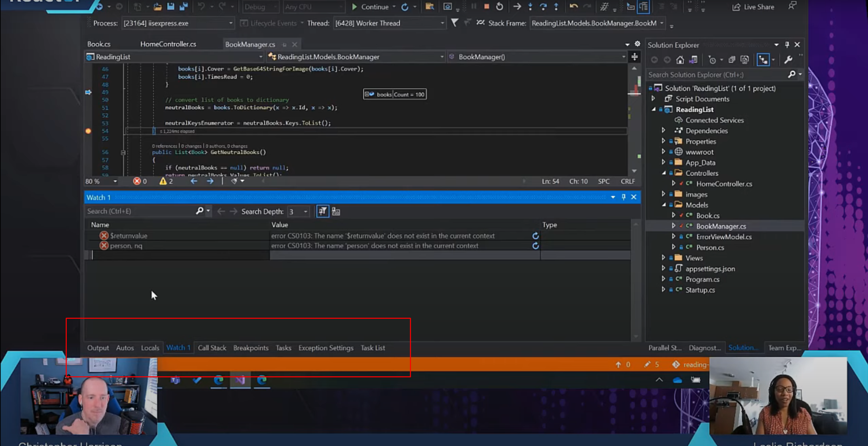Switch to the Locals tab
The image size is (868, 446).
pos(150,348)
